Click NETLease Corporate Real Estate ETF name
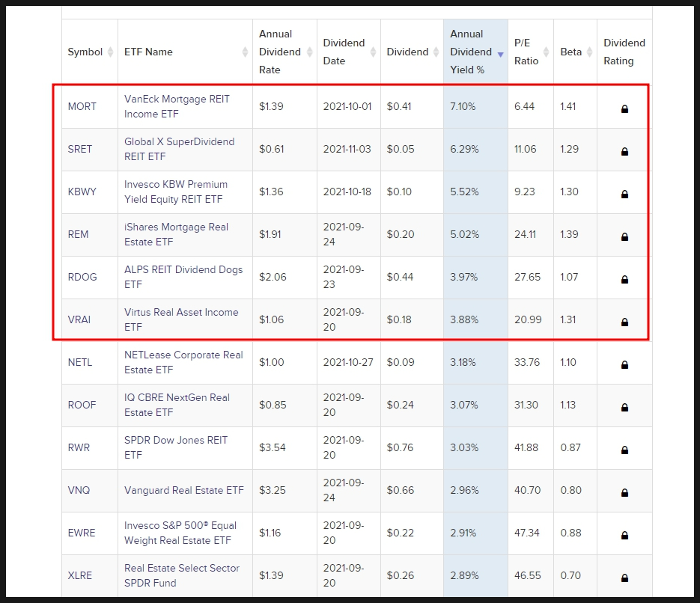 pyautogui.click(x=183, y=362)
